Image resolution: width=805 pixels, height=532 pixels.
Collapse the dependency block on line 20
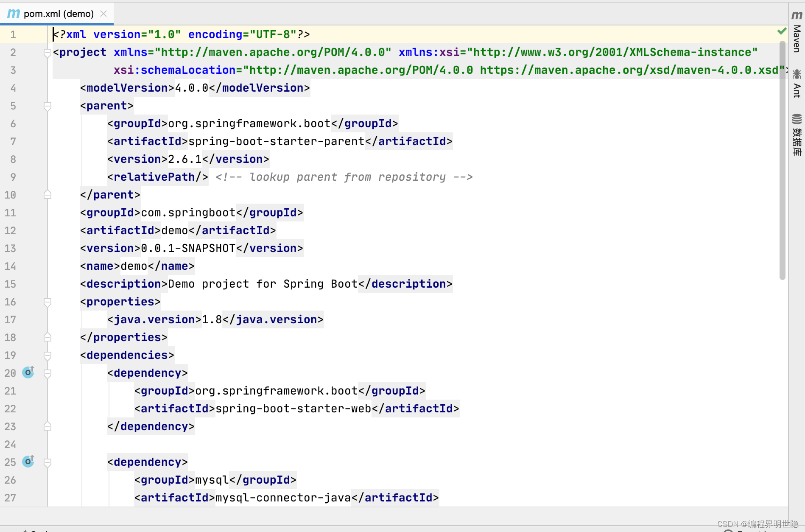pyautogui.click(x=48, y=373)
